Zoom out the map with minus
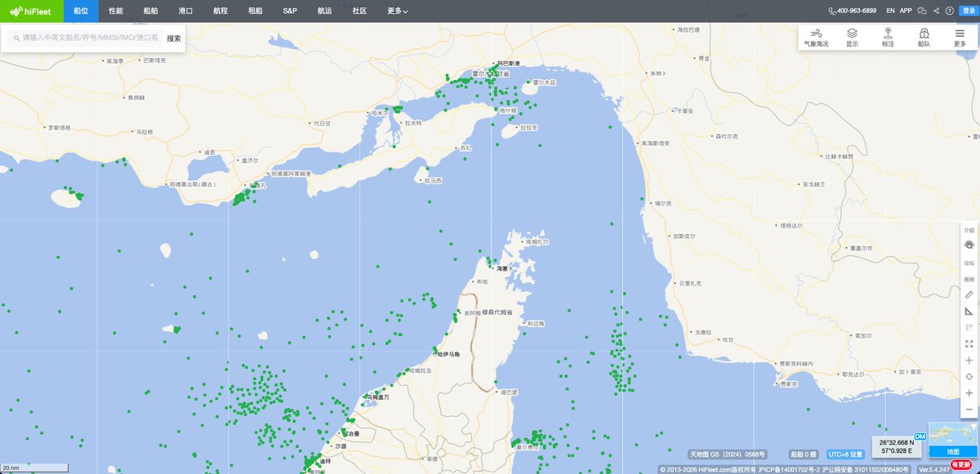Screen dimensions: 980x474 pyautogui.click(x=969, y=409)
